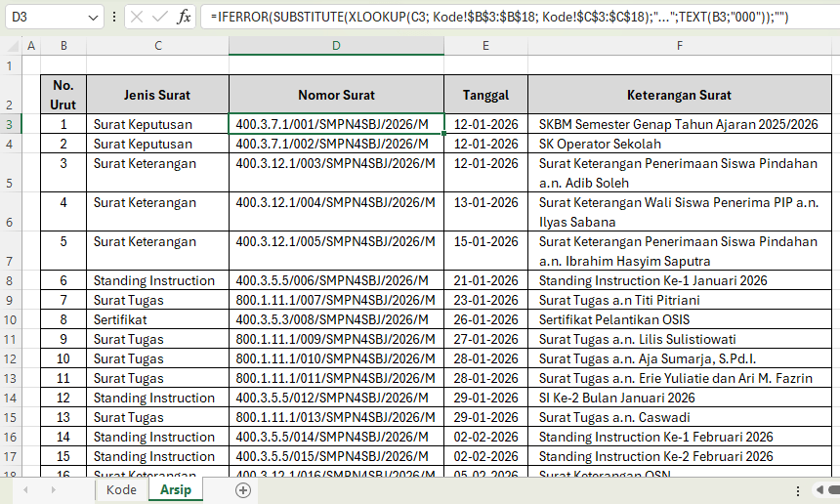Click 'Surat Tugas a.n. Lilis Sulistiowati' cell

pyautogui.click(x=679, y=339)
